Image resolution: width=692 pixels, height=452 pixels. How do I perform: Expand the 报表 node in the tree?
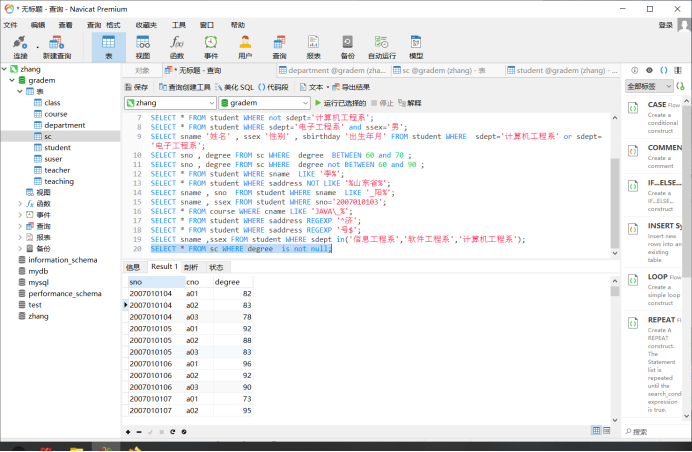[x=20, y=237]
